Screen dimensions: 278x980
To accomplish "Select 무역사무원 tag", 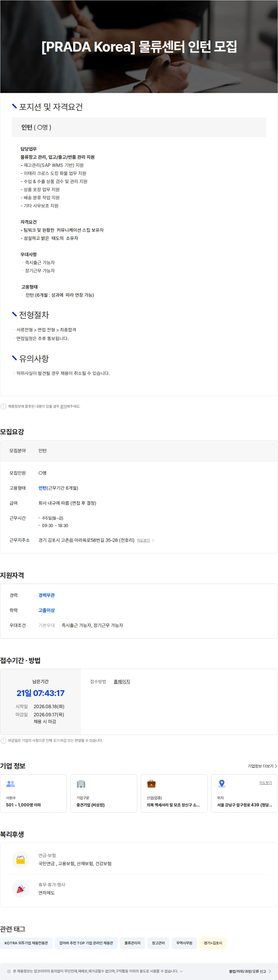I will [184, 943].
